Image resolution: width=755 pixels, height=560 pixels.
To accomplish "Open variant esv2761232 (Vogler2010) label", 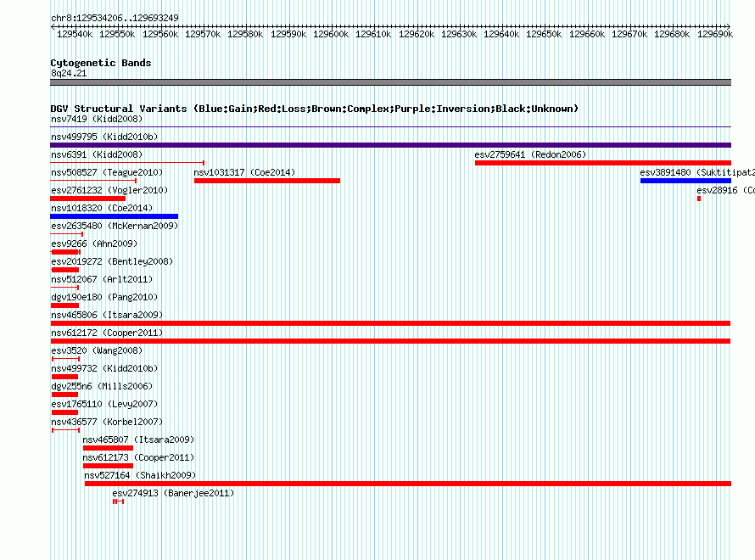I will (109, 190).
